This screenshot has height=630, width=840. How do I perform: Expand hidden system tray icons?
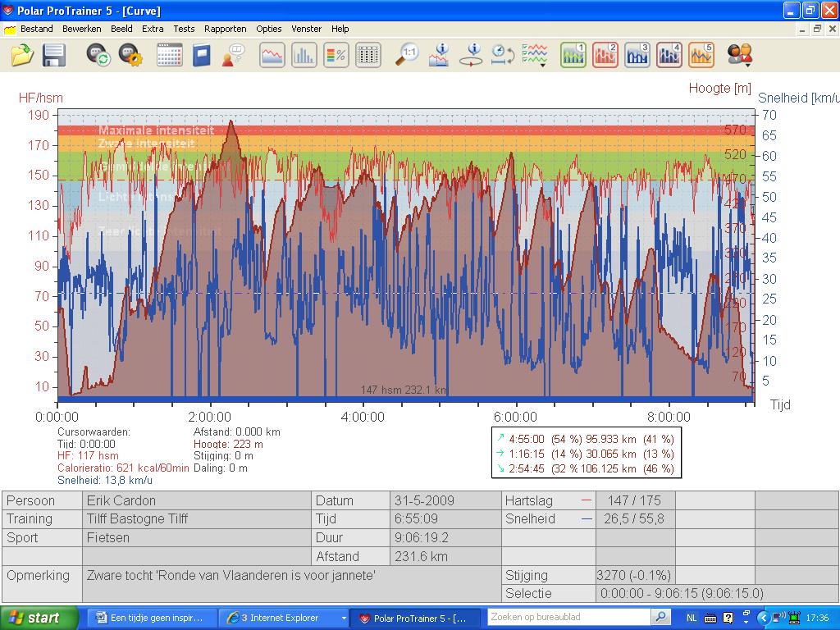pos(764,619)
